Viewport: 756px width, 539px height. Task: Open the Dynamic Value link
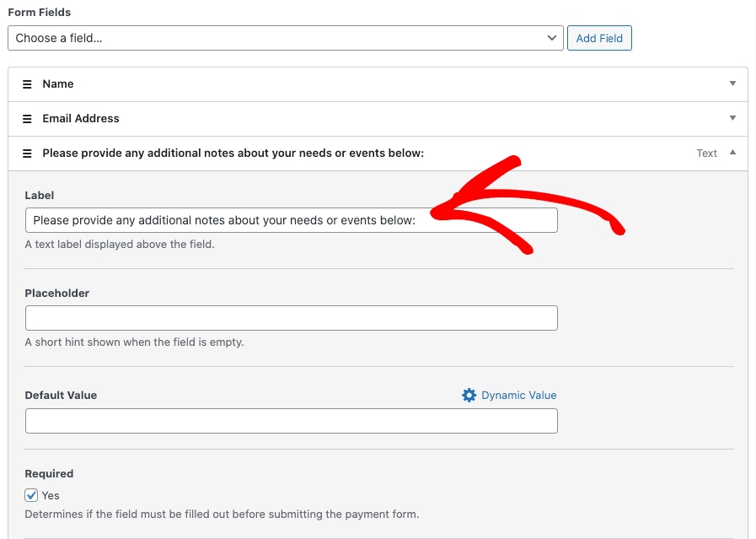click(x=518, y=396)
